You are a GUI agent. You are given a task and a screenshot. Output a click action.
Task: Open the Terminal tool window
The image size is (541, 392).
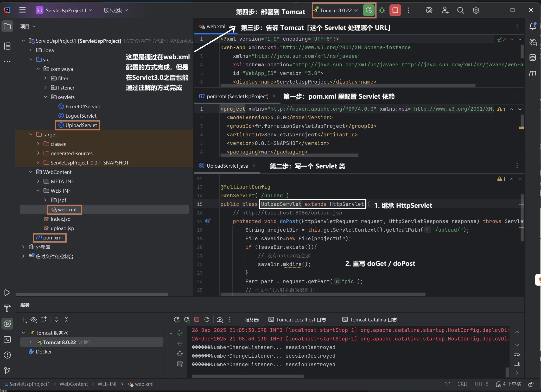[x=7, y=339]
